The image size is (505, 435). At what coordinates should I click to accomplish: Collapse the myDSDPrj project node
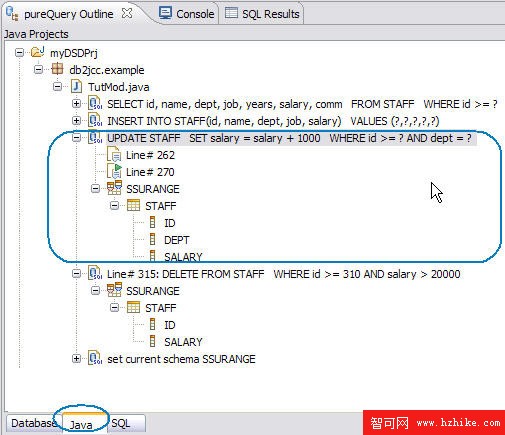(x=19, y=53)
